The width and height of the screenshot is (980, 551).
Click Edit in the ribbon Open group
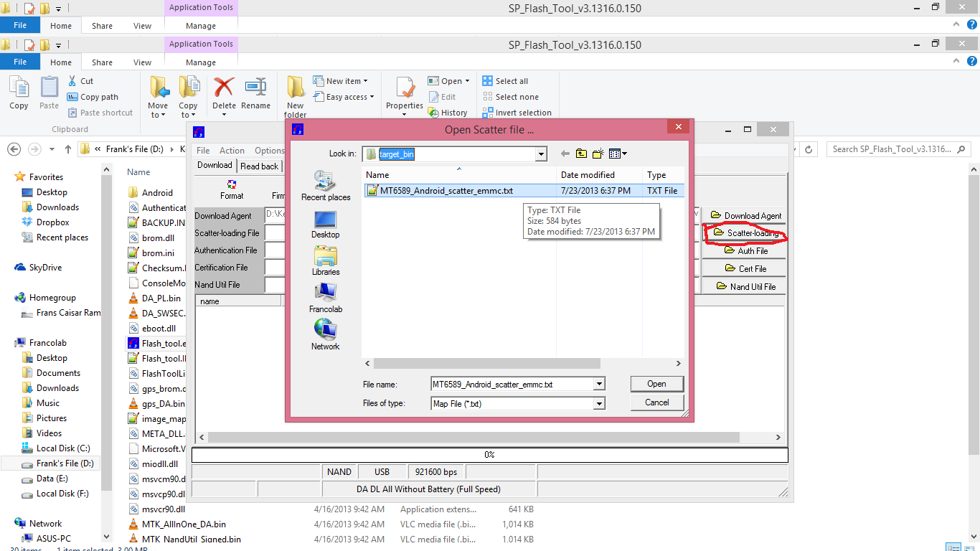[x=442, y=97]
